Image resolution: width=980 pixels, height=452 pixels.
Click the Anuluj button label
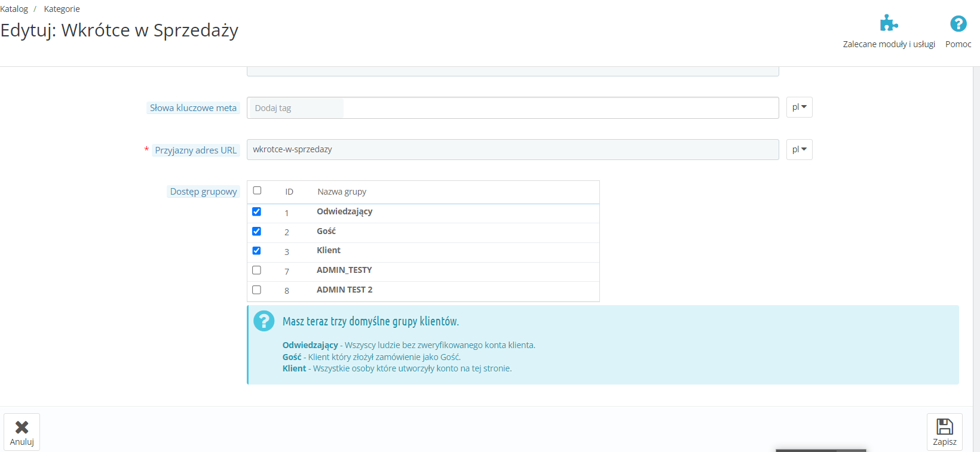point(22,442)
